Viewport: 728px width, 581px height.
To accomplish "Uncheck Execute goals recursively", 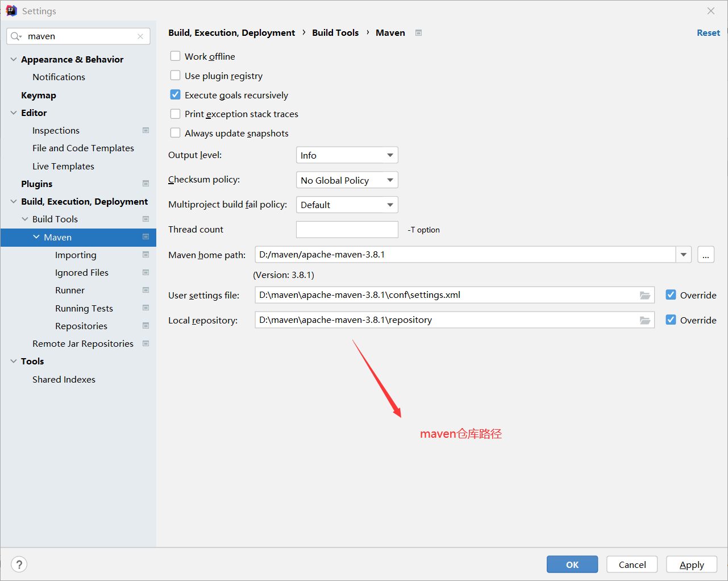I will point(176,95).
